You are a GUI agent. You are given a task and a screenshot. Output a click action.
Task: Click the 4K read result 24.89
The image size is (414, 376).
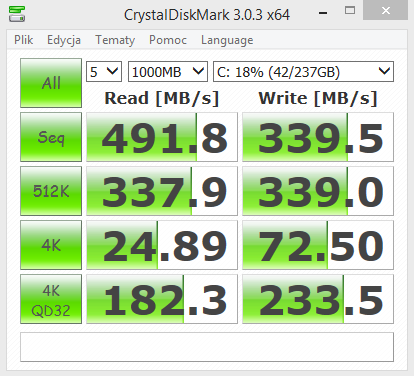[x=162, y=245]
